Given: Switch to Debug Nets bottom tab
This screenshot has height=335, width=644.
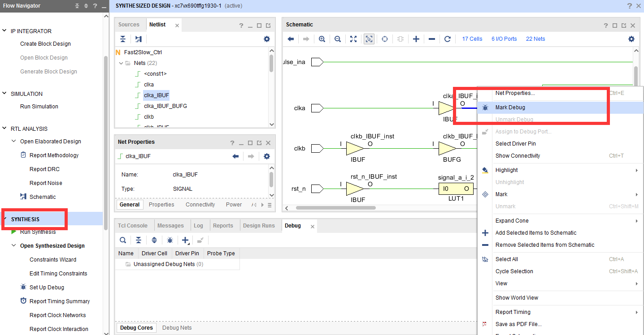Looking at the screenshot, I should pos(177,328).
